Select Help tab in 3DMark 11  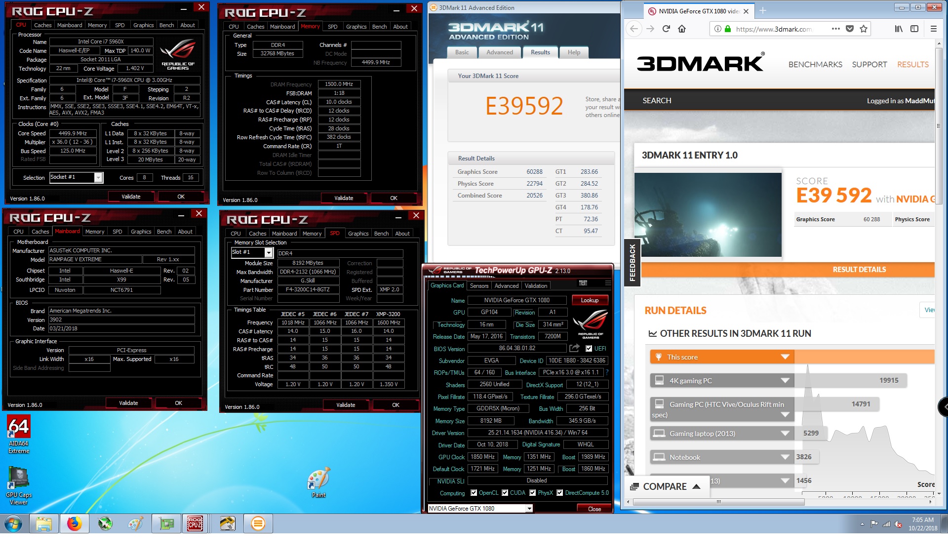pos(574,52)
